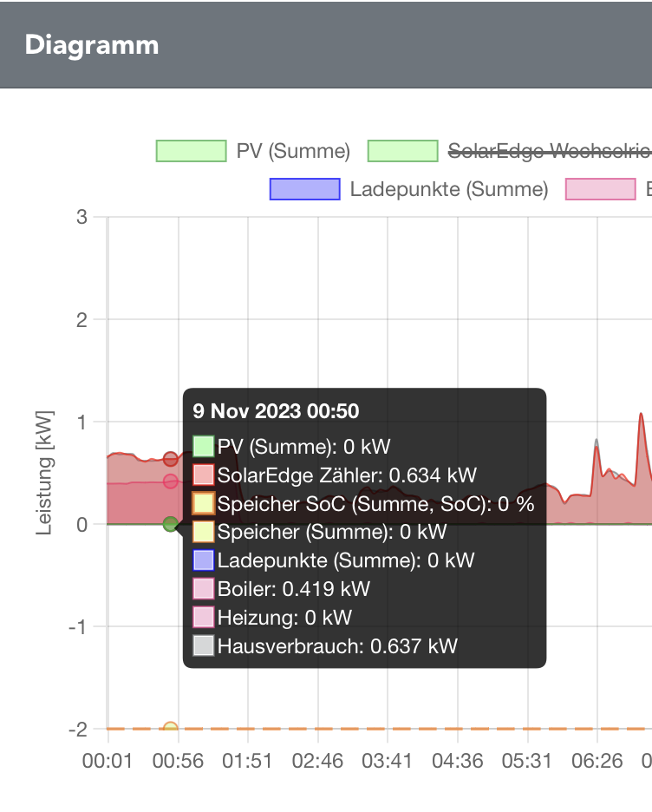Click the green PV (Summe) legend swatch
652x812 pixels.
click(191, 151)
